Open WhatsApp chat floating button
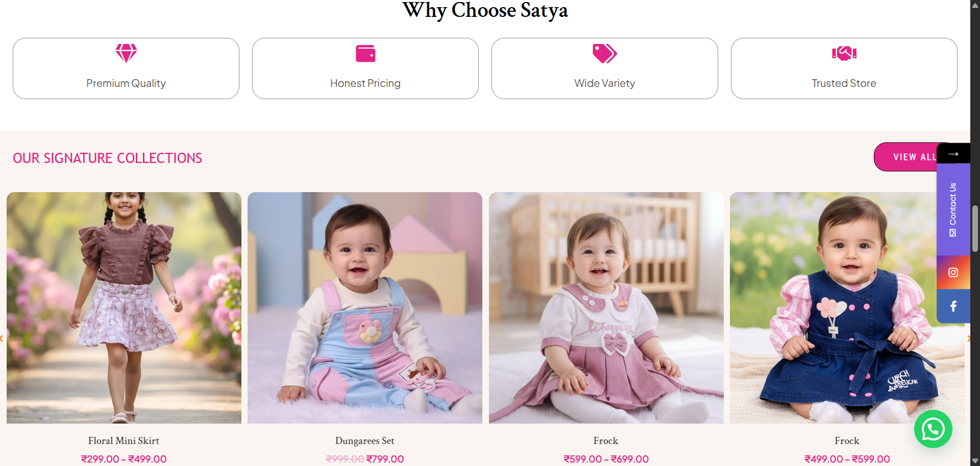 (933, 429)
